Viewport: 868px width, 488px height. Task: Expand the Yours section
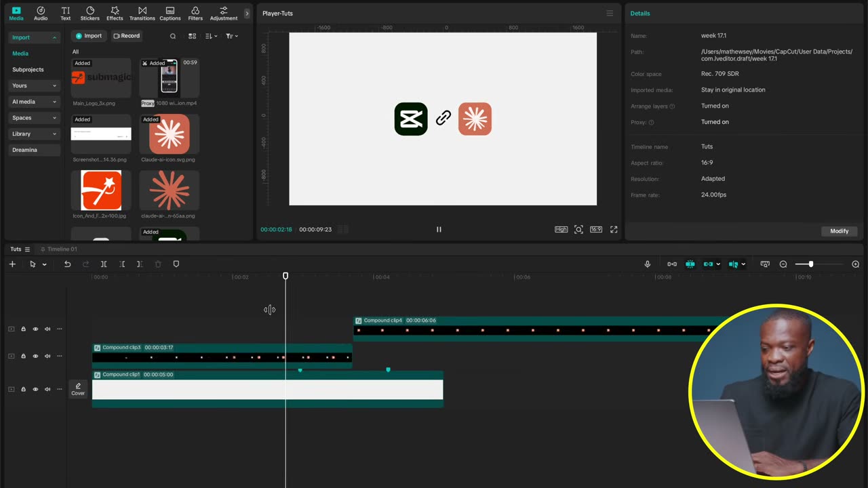pos(34,85)
